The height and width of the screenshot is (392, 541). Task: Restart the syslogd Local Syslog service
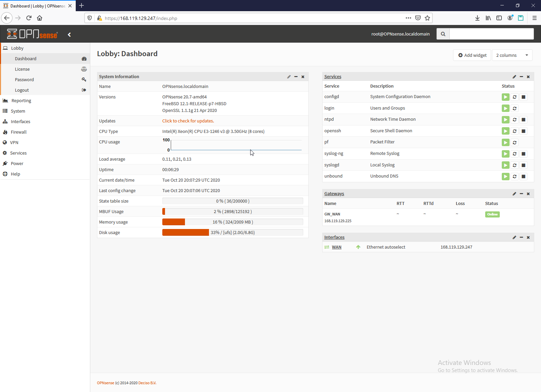point(515,165)
